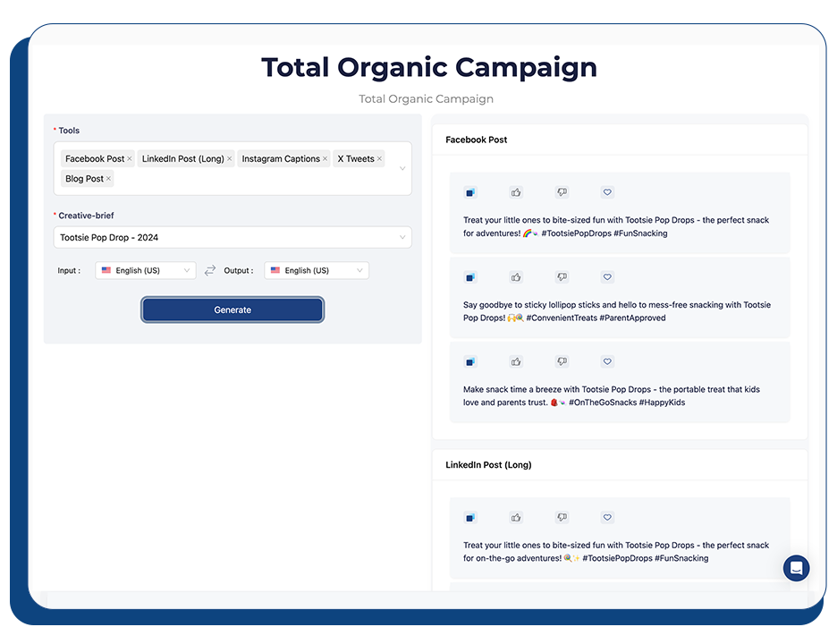The width and height of the screenshot is (837, 644).
Task: Favorite the first Facebook post with heart
Action: pos(607,192)
